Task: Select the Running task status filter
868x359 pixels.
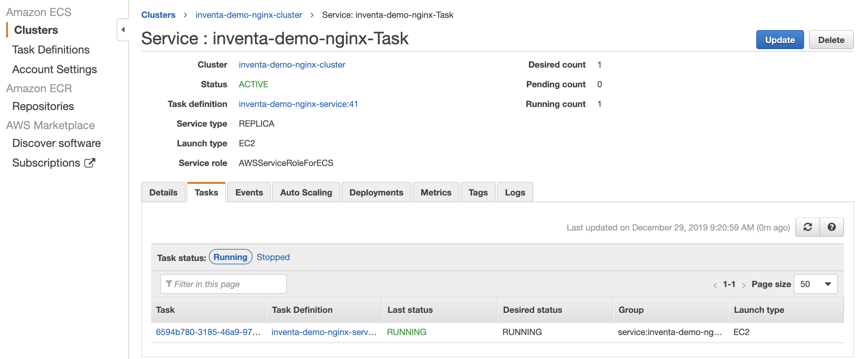Action: coord(230,257)
